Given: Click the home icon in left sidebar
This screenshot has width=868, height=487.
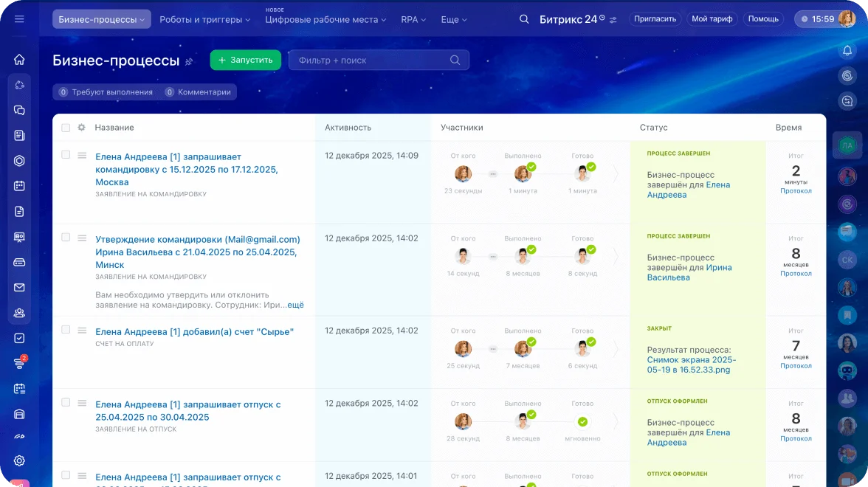Looking at the screenshot, I should (x=19, y=60).
